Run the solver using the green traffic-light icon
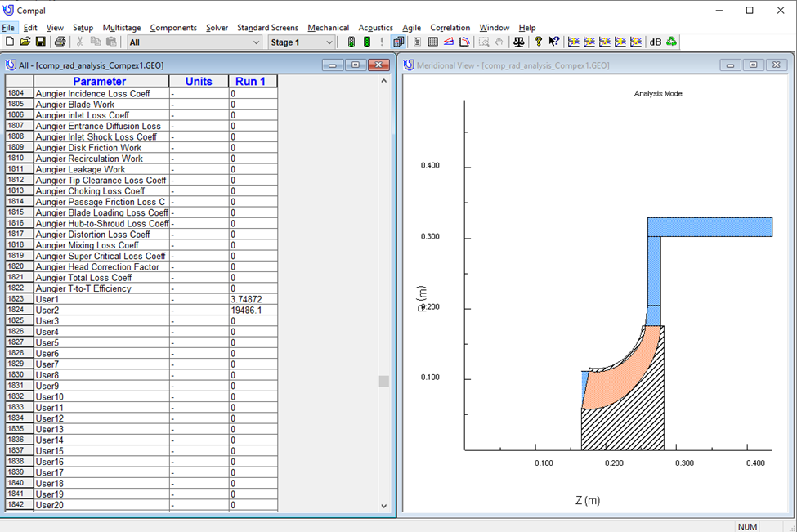The height and width of the screenshot is (532, 797). pyautogui.click(x=352, y=42)
